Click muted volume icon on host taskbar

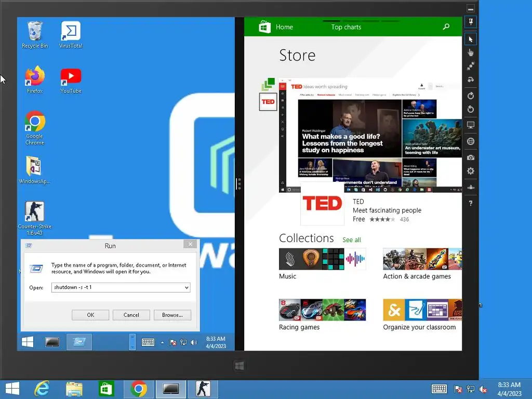pyautogui.click(x=483, y=389)
